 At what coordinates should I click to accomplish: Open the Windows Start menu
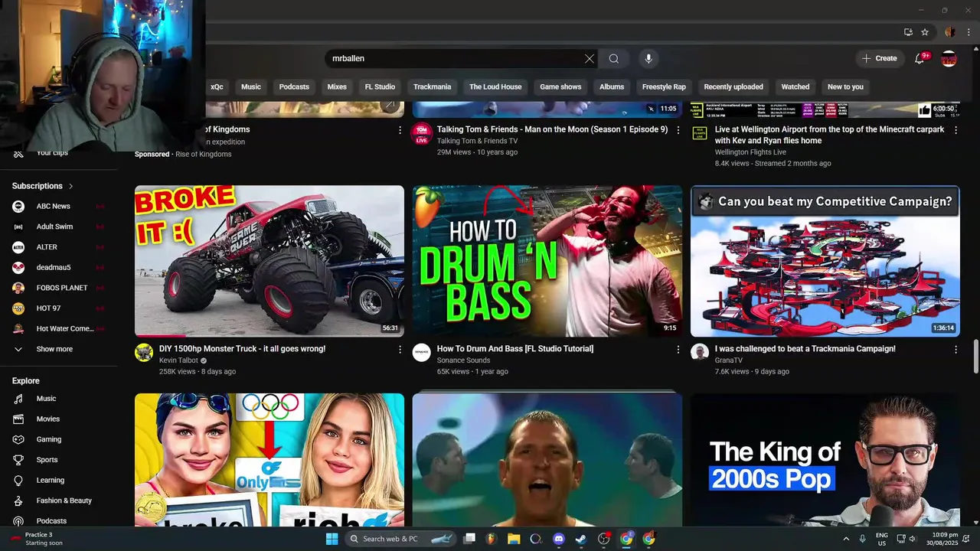(332, 539)
